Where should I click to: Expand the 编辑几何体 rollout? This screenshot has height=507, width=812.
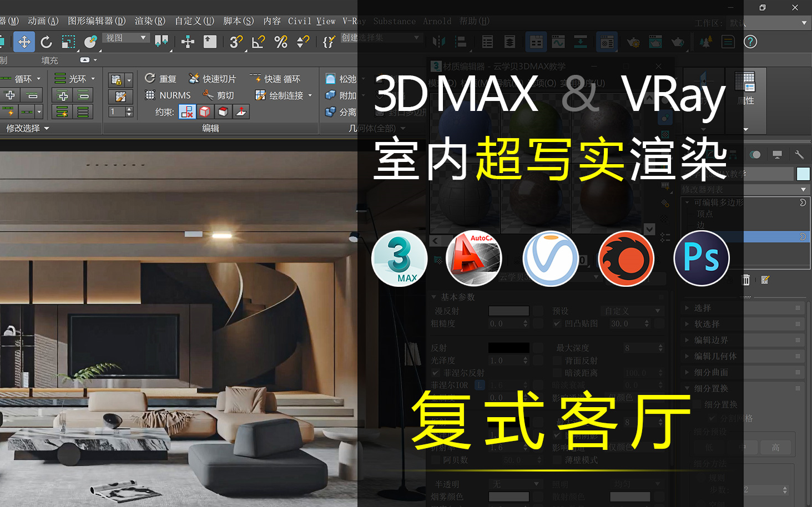coord(745,356)
